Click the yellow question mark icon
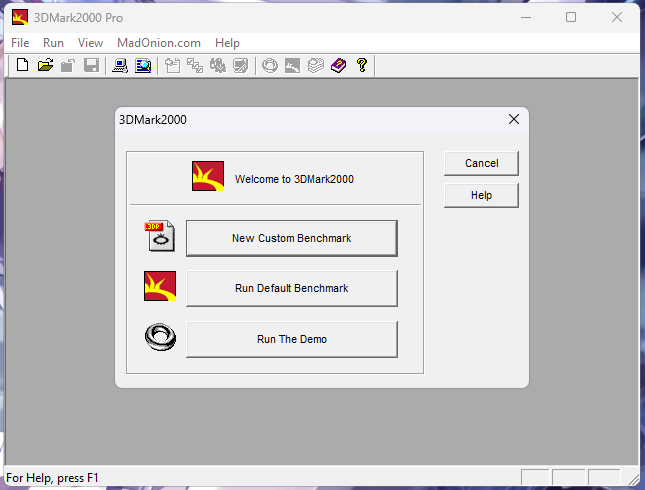This screenshot has height=490, width=645. coord(362,65)
